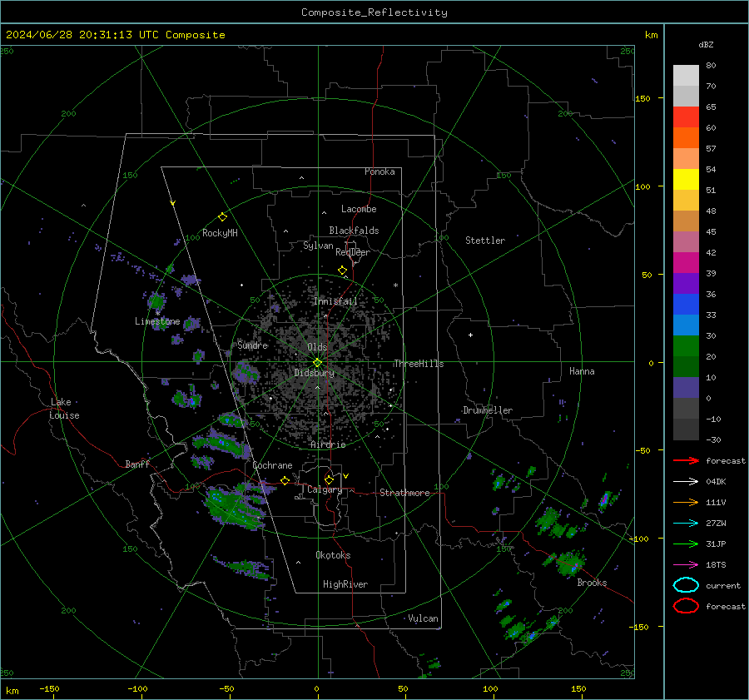Click the Lake Louise label
Viewport: 749px width, 700px height.
coord(64,409)
